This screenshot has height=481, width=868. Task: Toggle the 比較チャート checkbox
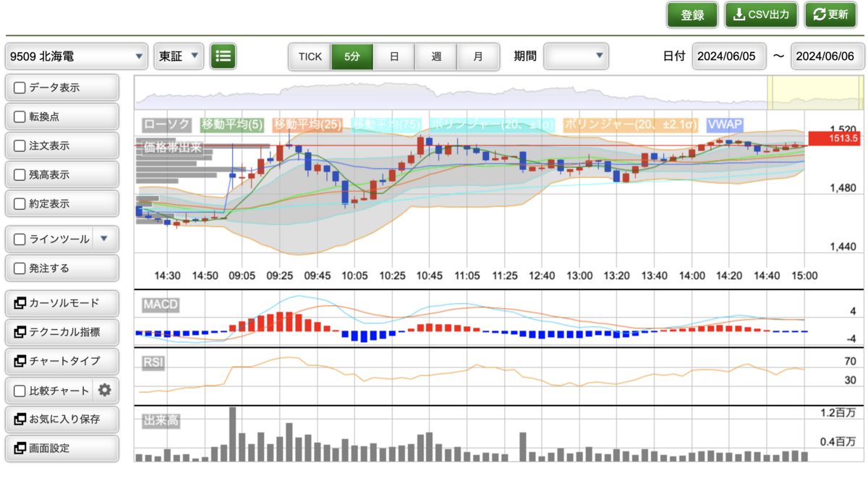[20, 391]
